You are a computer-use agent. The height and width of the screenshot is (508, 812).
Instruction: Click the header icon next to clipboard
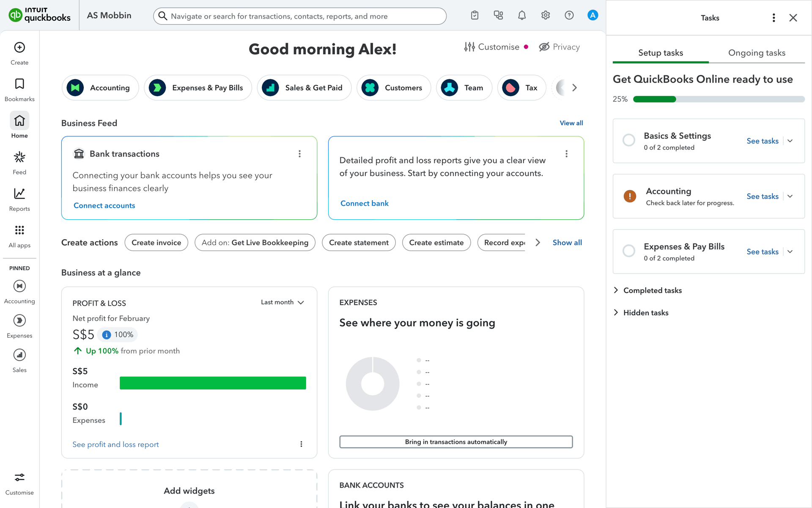pos(498,15)
